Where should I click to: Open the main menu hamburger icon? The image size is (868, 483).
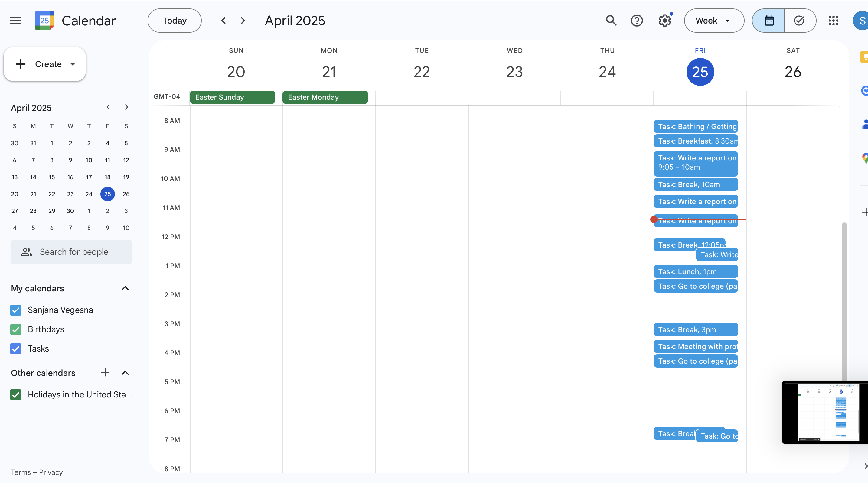click(x=15, y=21)
